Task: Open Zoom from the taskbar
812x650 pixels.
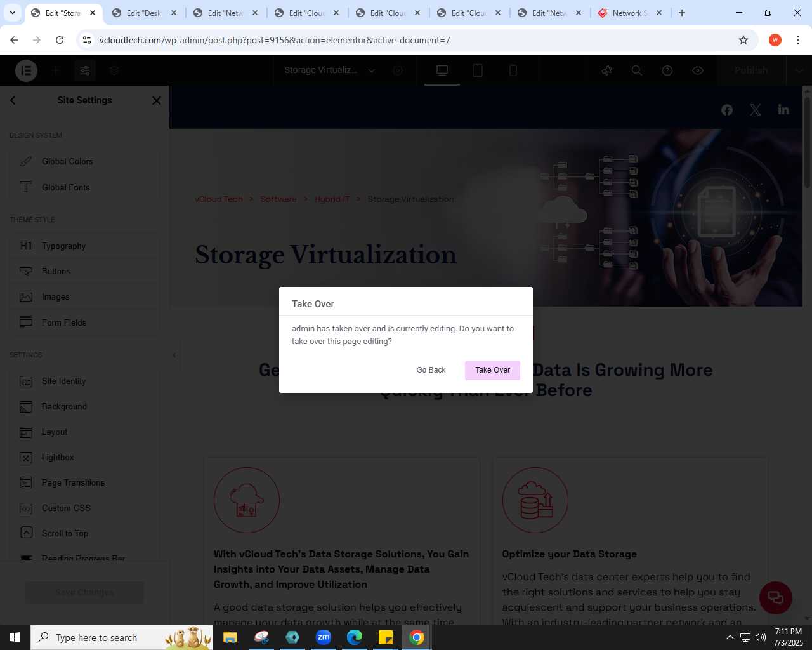Action: click(x=324, y=637)
